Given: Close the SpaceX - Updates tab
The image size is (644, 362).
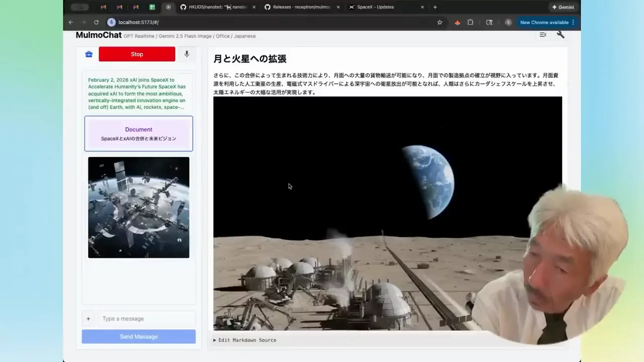Looking at the screenshot, I should pos(422,7).
